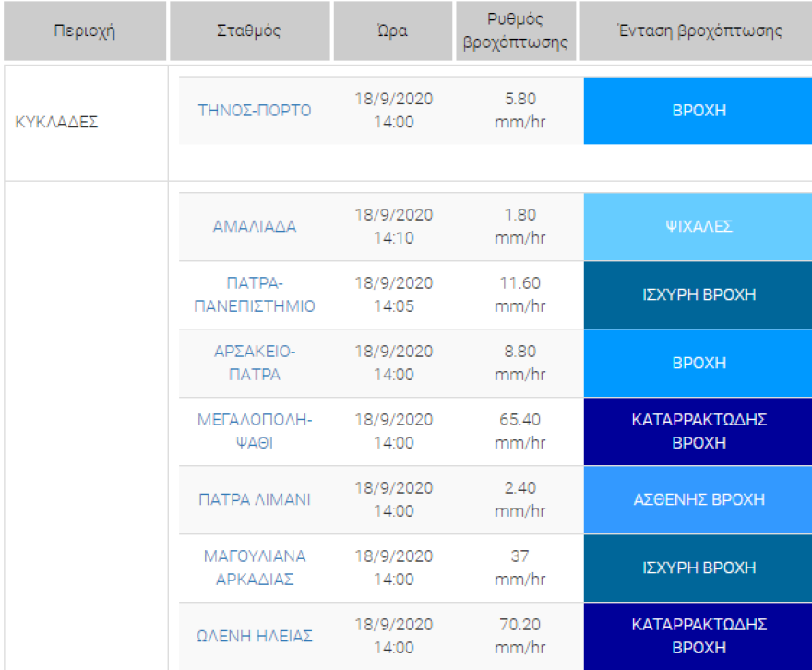Click the ΠΑΤΡΑ ΛΙΜΑΝΙ station link
This screenshot has width=812, height=670.
click(255, 499)
